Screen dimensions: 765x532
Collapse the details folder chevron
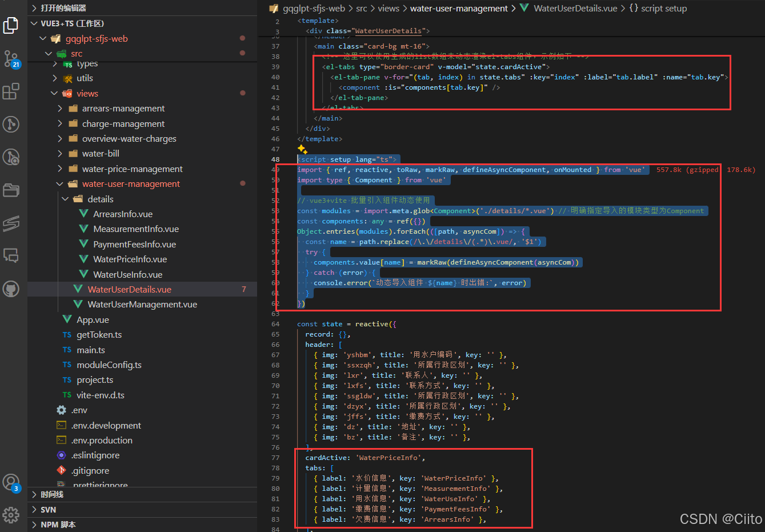(66, 199)
